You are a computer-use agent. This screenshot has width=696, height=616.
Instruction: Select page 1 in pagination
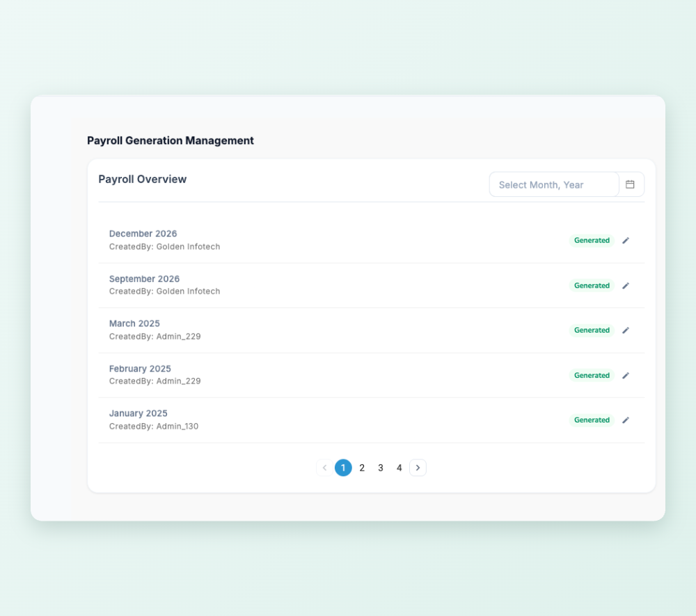pyautogui.click(x=343, y=468)
